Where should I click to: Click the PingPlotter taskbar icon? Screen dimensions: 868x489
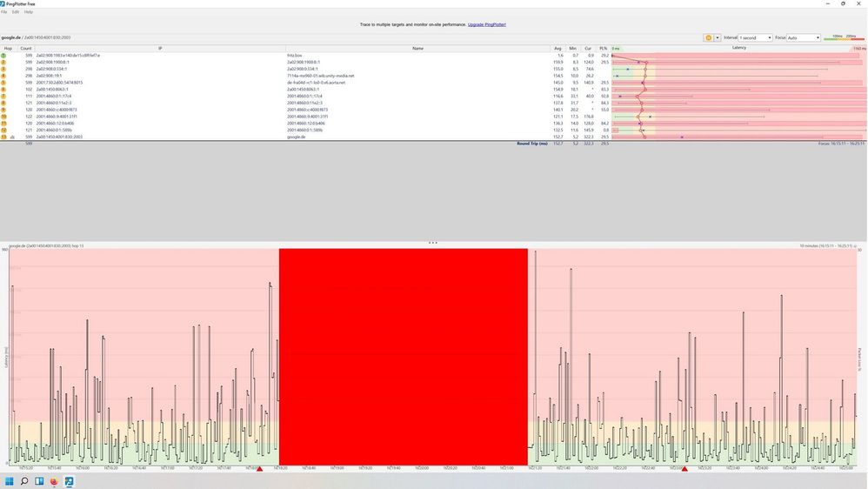coord(69,481)
